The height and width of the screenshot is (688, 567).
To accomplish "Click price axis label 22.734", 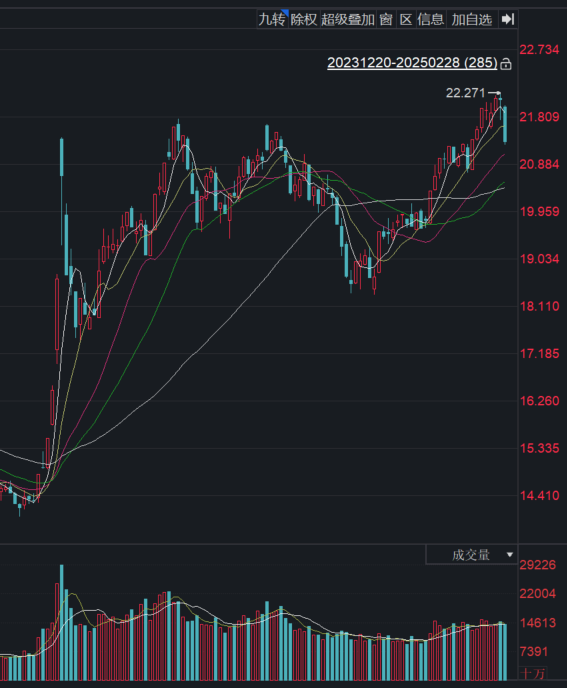I will tap(539, 50).
